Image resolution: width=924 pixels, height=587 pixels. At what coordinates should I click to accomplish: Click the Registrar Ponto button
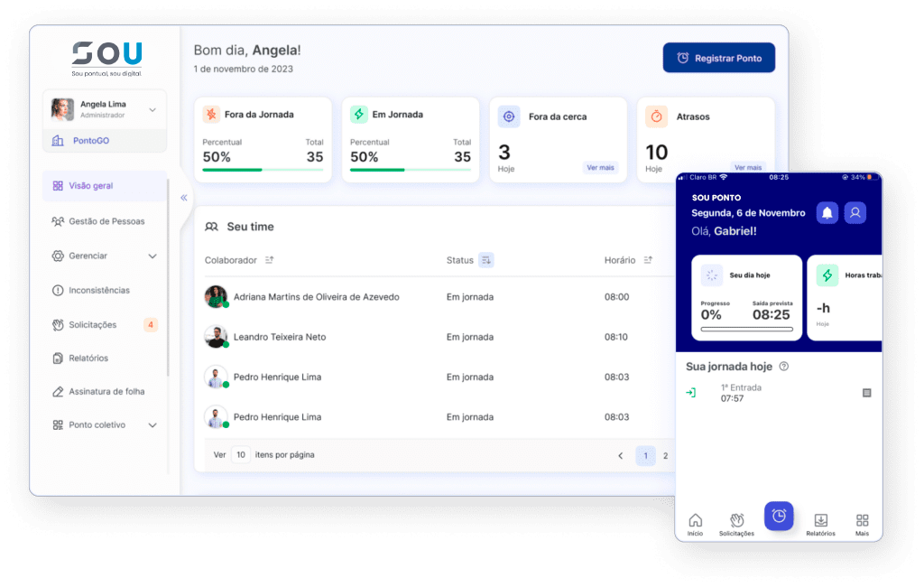pyautogui.click(x=718, y=58)
